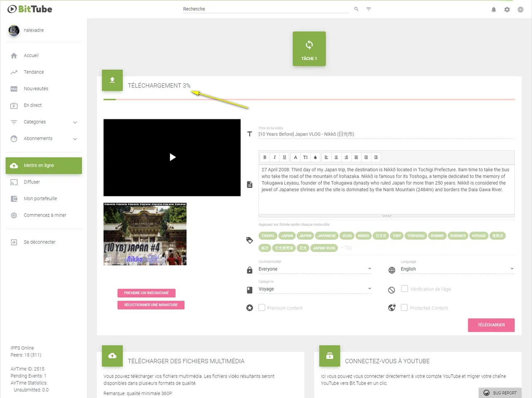Enable Premium content checkbox
Screen dimensions: 532x398
pos(262,308)
